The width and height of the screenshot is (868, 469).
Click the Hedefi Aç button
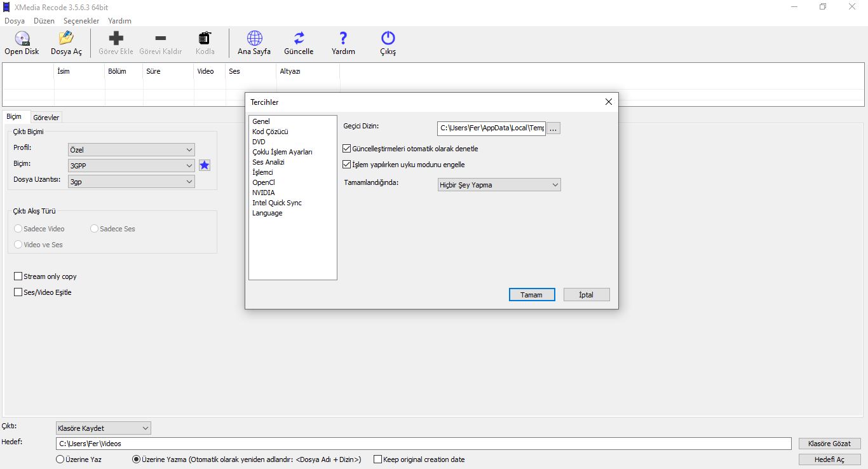(829, 459)
